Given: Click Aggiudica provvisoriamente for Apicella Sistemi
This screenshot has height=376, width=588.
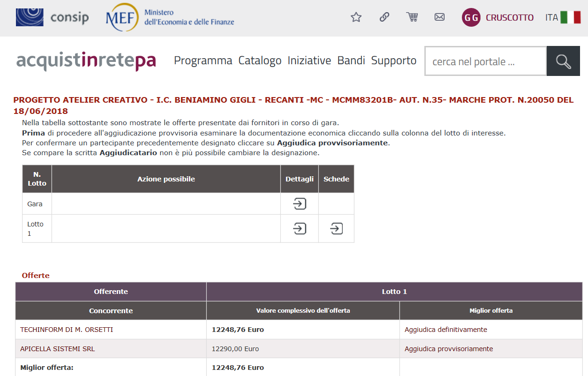Looking at the screenshot, I should (x=448, y=349).
